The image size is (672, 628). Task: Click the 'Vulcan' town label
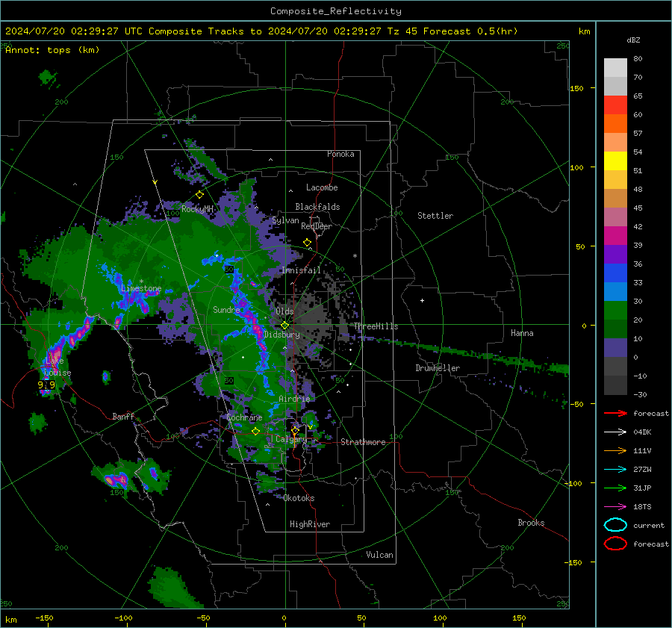[380, 555]
